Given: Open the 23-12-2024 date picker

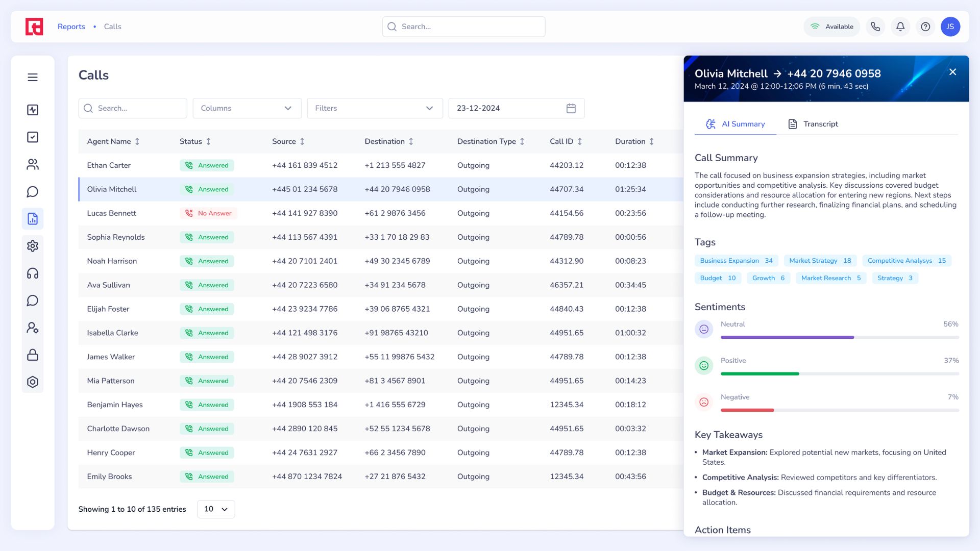Looking at the screenshot, I should pos(517,108).
